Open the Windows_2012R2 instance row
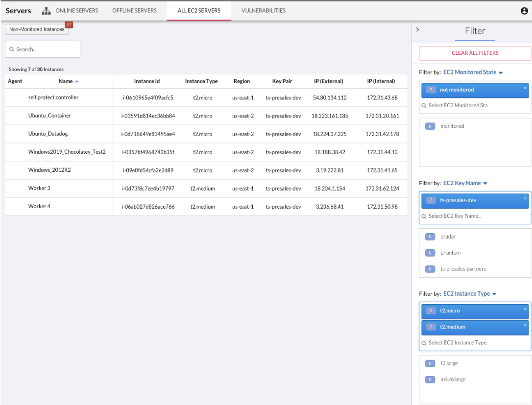 (206, 170)
